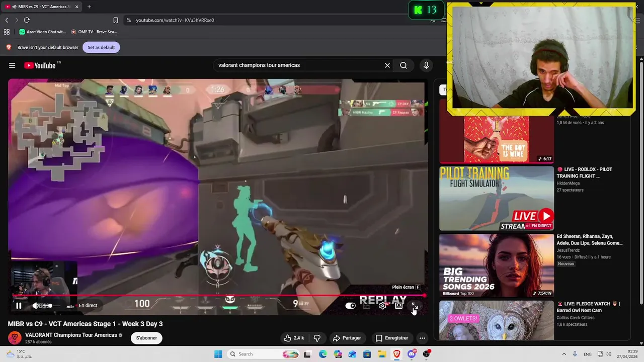The width and height of the screenshot is (644, 362).
Task: Open the Azar Video Chat bookmark
Action: [x=43, y=32]
